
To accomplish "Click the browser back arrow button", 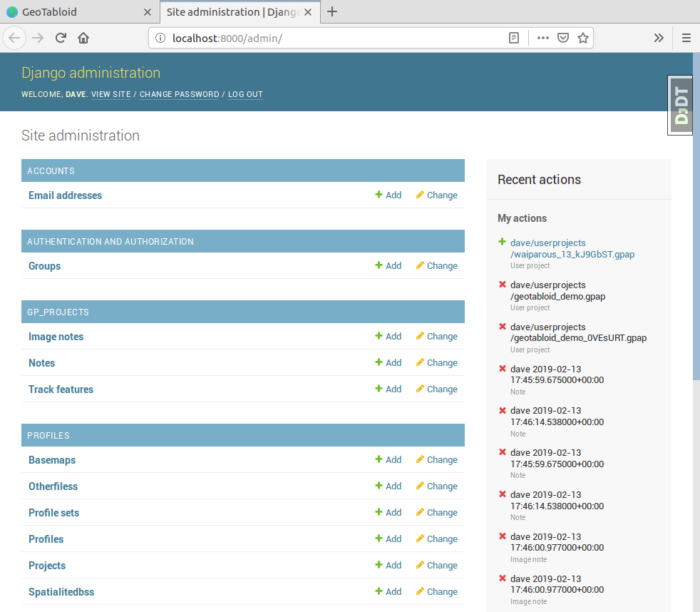I will (14, 38).
